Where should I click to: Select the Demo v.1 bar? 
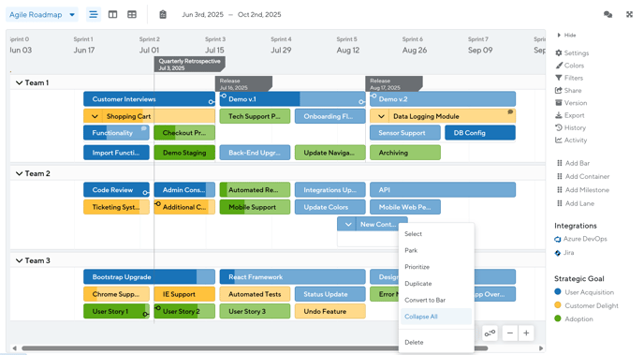[x=292, y=99]
